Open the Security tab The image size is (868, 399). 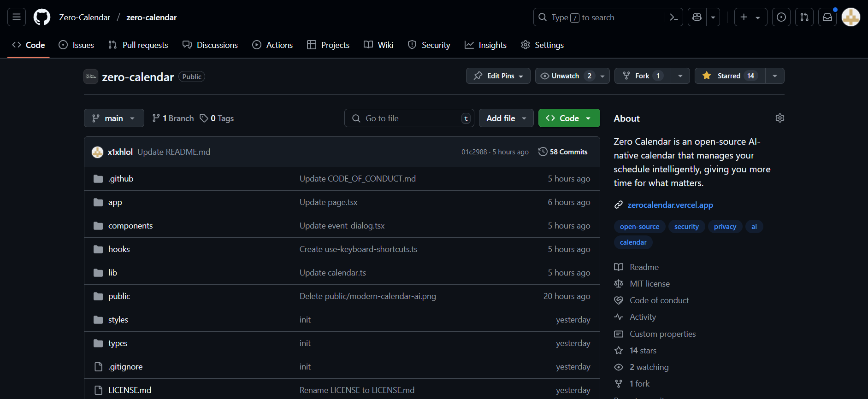[429, 45]
